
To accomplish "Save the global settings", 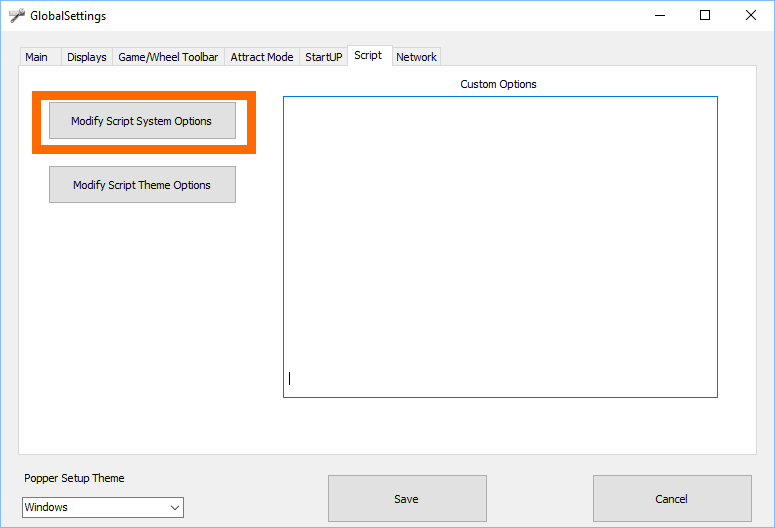I will [407, 498].
